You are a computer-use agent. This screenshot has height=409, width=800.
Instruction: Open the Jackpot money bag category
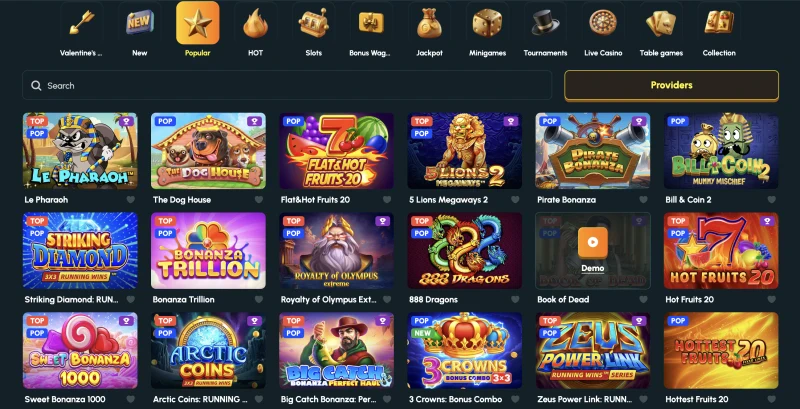429,23
